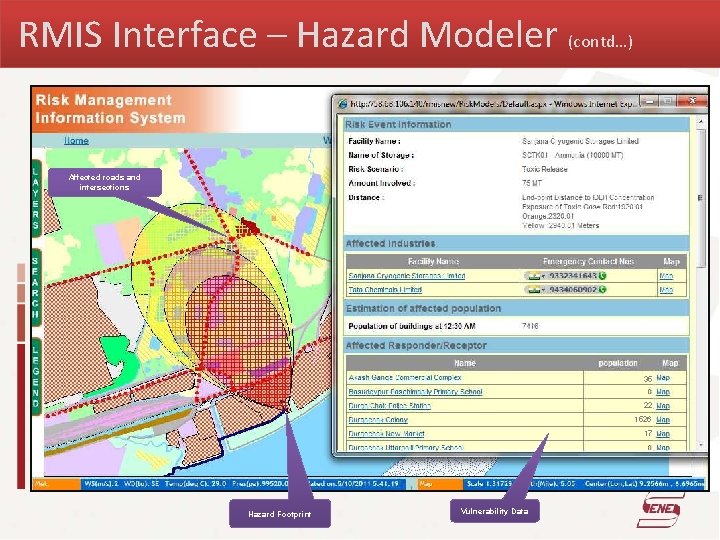Viewport: 720px width, 540px height.
Task: Click the Affected Industries section header
Action: [517, 243]
